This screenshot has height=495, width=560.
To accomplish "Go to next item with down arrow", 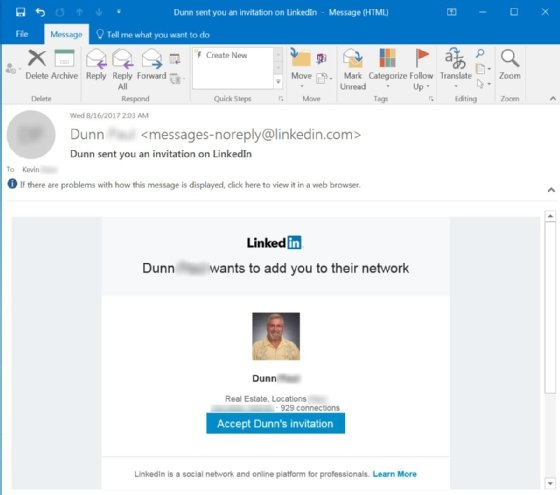I will [x=99, y=12].
